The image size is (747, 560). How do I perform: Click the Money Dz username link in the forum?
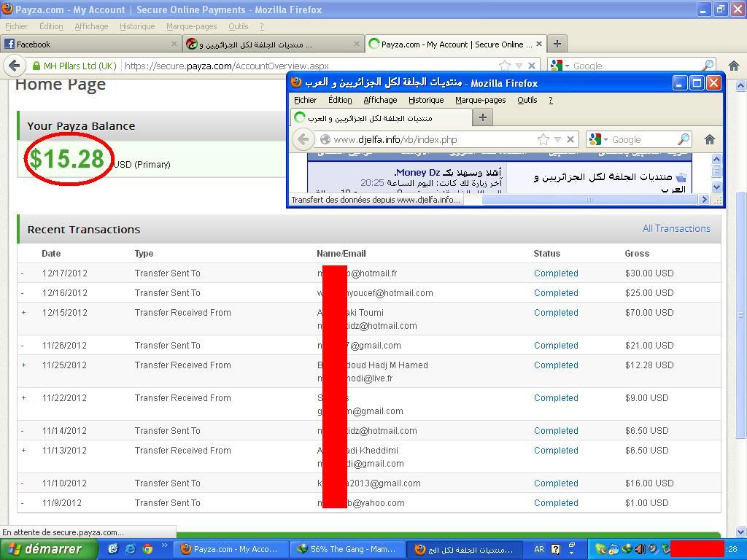418,172
